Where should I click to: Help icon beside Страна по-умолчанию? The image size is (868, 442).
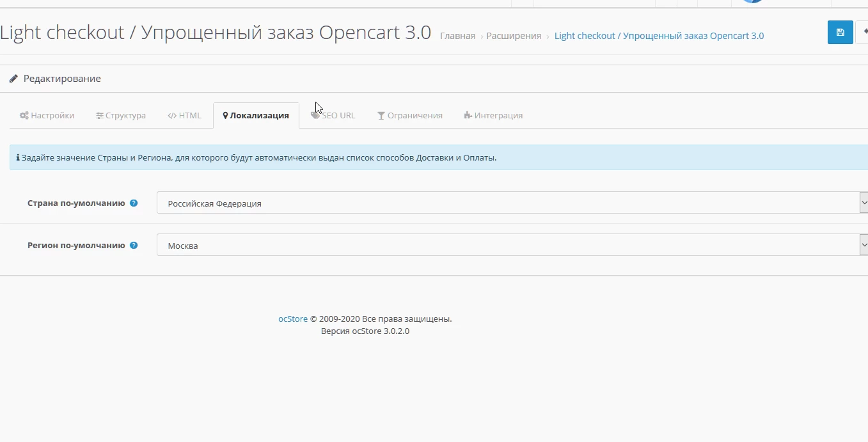(134, 203)
